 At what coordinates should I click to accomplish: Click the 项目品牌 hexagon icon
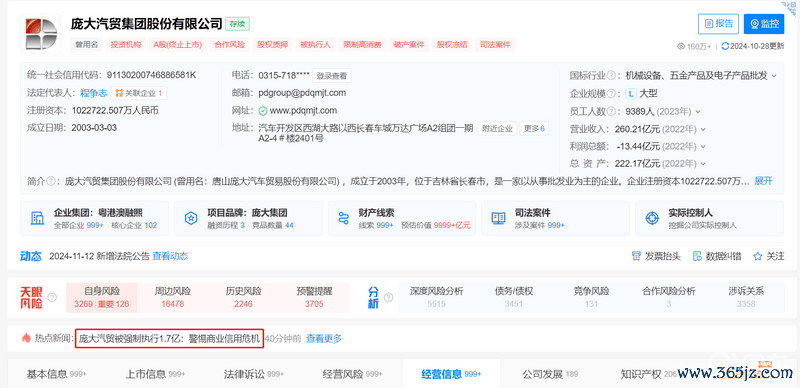(x=191, y=218)
